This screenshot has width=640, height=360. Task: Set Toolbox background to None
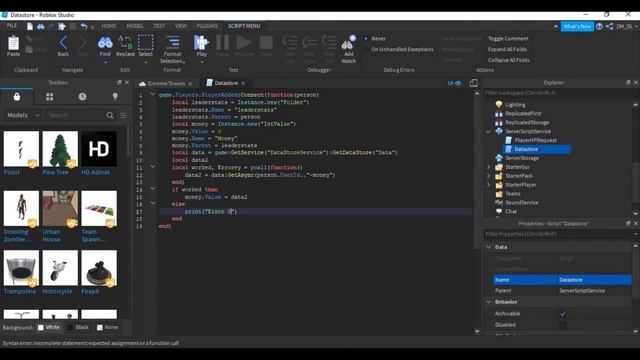107,327
